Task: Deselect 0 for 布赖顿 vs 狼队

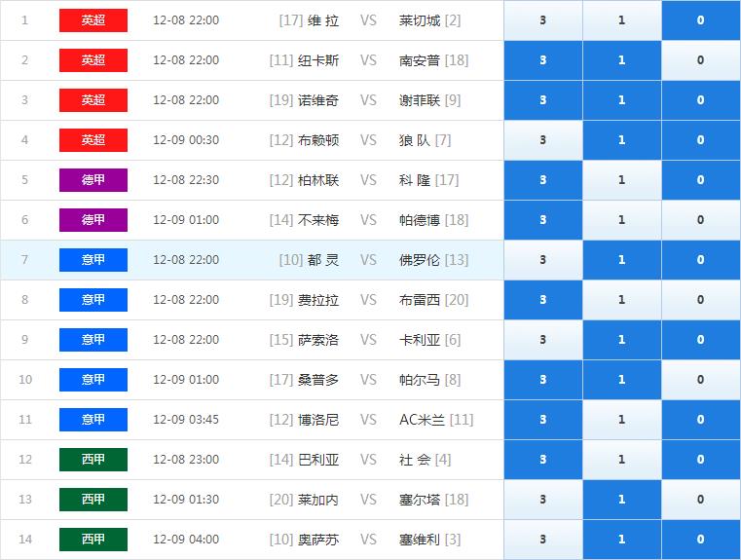Action: (701, 140)
